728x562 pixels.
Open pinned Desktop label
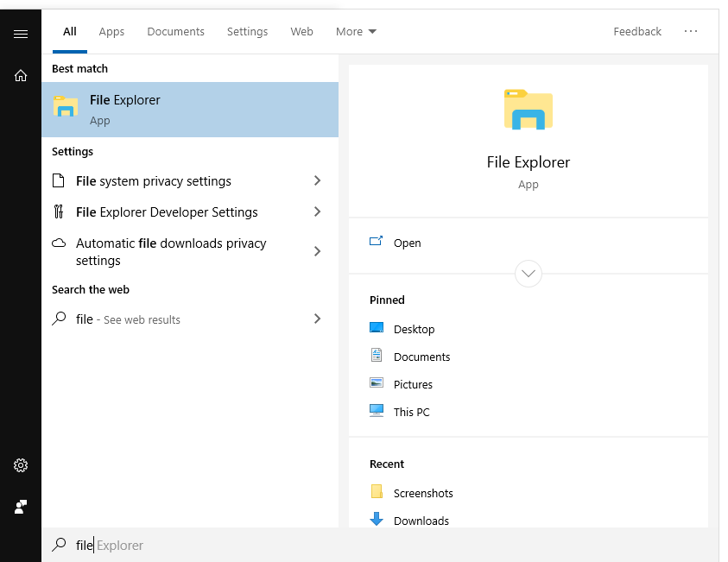tap(415, 329)
